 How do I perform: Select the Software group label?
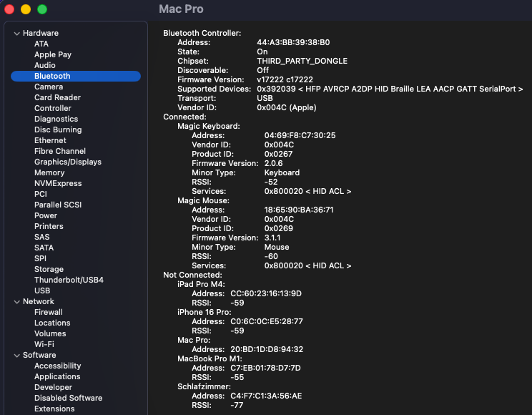coord(39,355)
